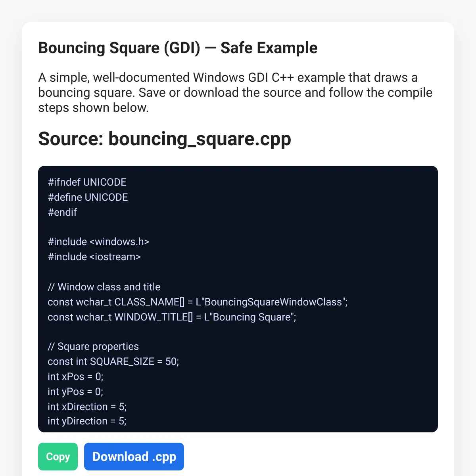Click the Square properties comment

pos(93,346)
